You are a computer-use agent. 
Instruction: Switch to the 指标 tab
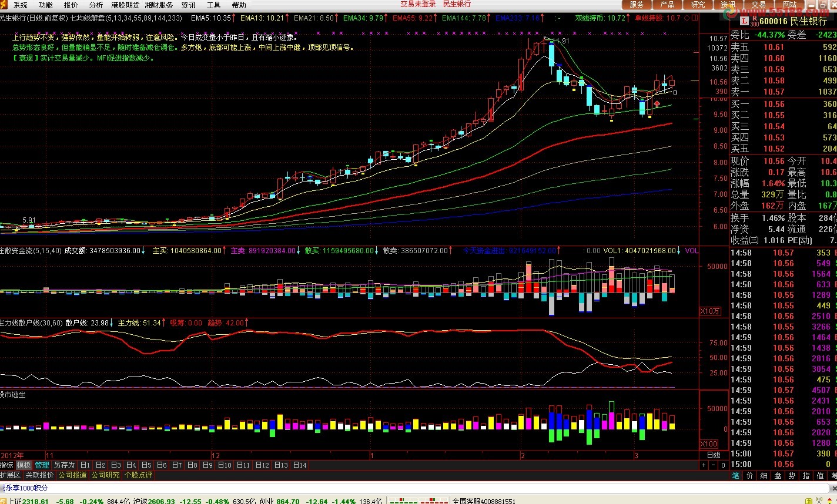6,465
